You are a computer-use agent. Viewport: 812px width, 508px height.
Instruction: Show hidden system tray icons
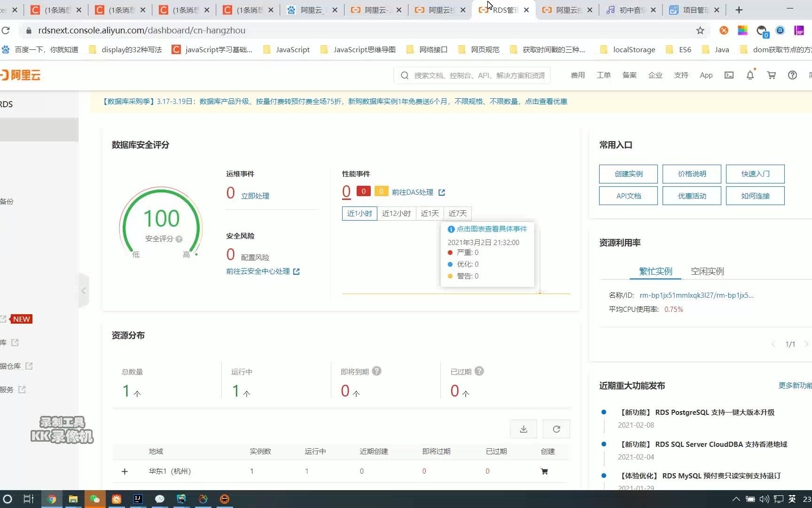(736, 499)
